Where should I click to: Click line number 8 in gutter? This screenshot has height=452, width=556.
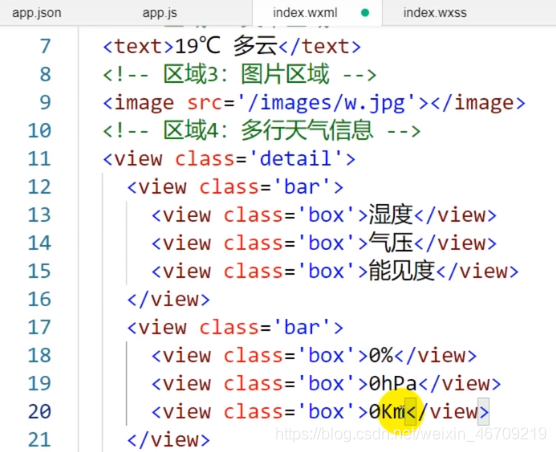45,74
